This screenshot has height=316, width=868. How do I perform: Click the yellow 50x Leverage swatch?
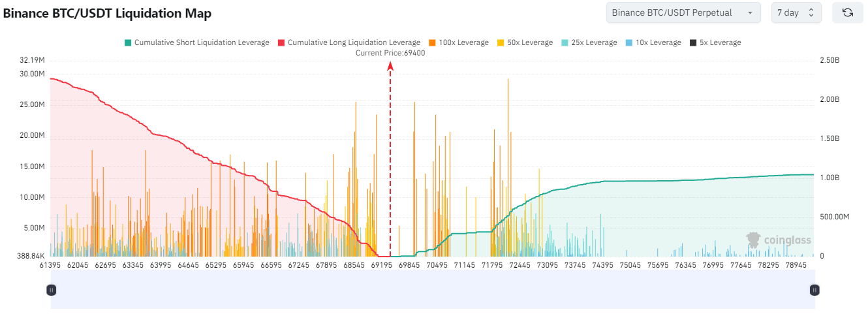(501, 42)
